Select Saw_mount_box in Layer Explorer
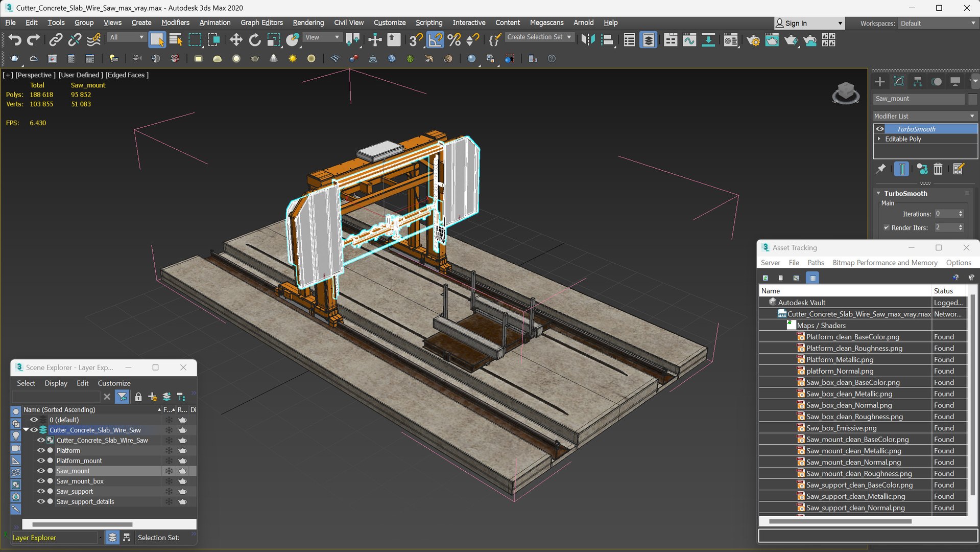The height and width of the screenshot is (552, 980). [x=80, y=481]
